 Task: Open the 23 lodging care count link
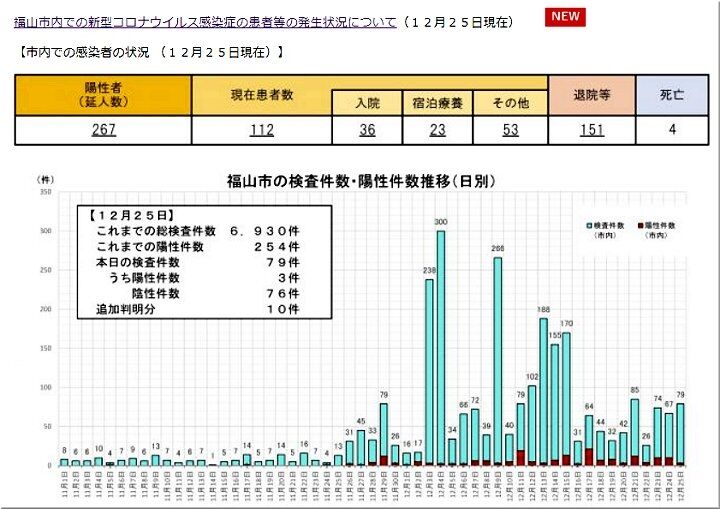click(438, 130)
